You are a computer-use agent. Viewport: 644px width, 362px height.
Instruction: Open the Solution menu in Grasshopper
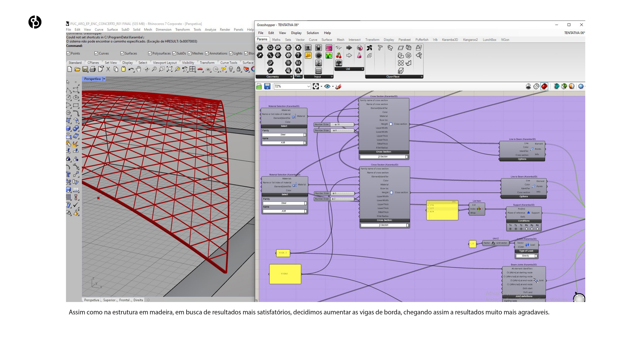click(312, 33)
